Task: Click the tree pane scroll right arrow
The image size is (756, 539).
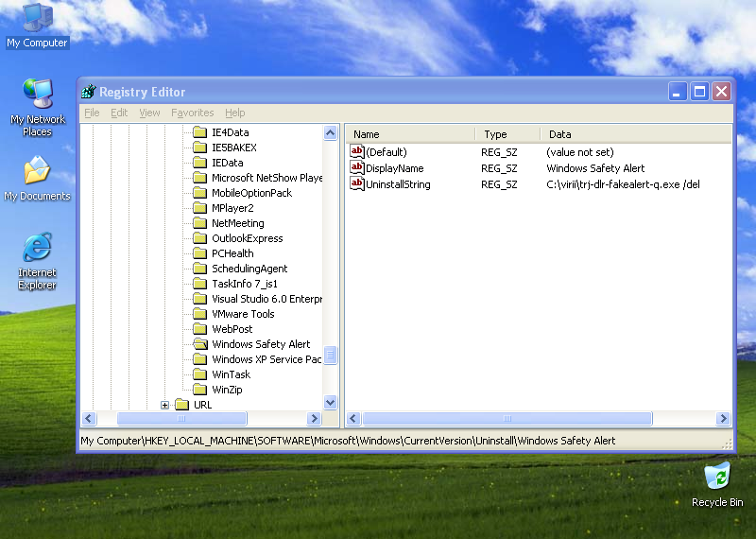Action: [x=314, y=418]
